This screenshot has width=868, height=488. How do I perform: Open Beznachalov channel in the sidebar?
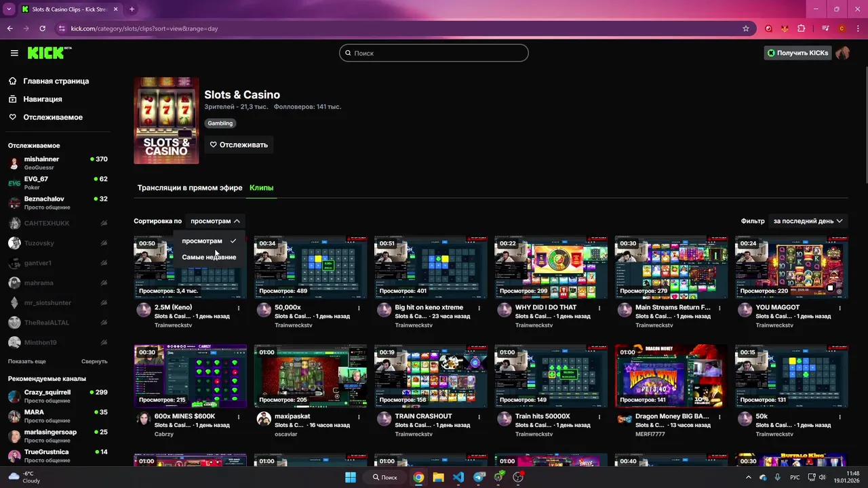(x=58, y=203)
